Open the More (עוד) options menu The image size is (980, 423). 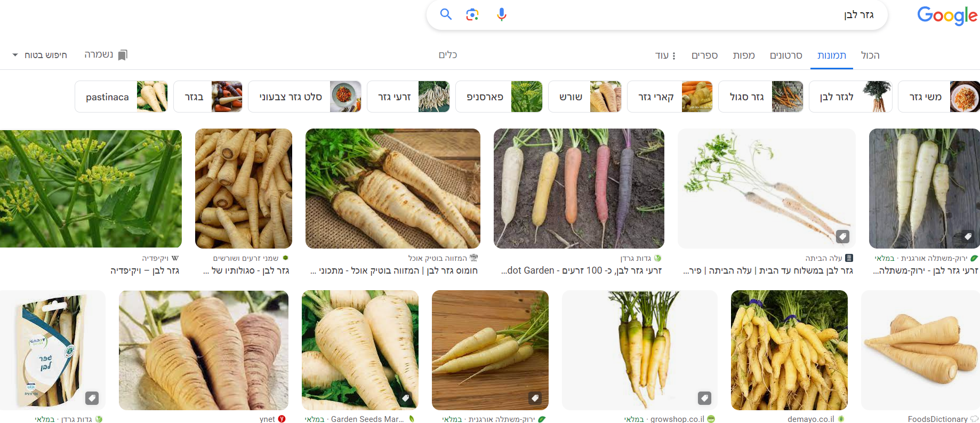tap(665, 55)
